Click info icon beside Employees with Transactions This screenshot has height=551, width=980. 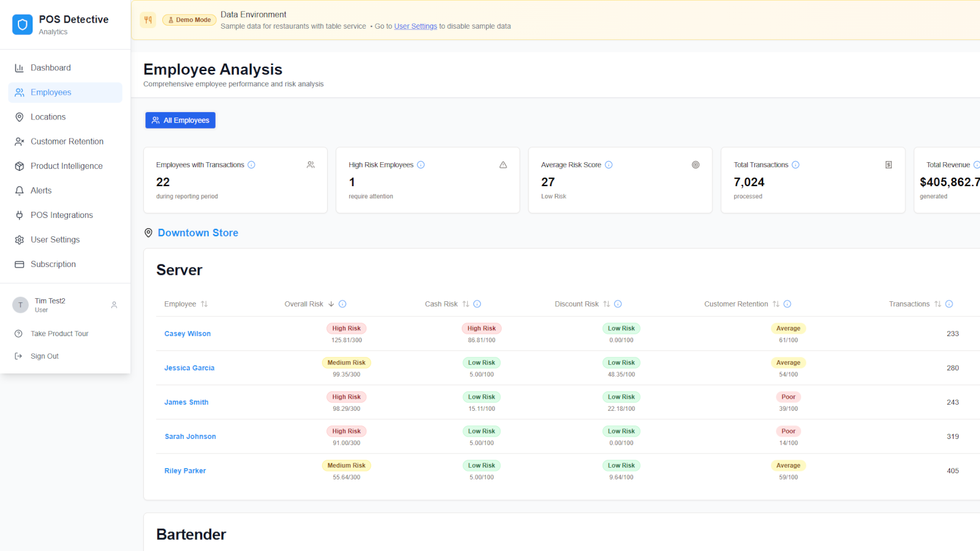[x=251, y=165]
